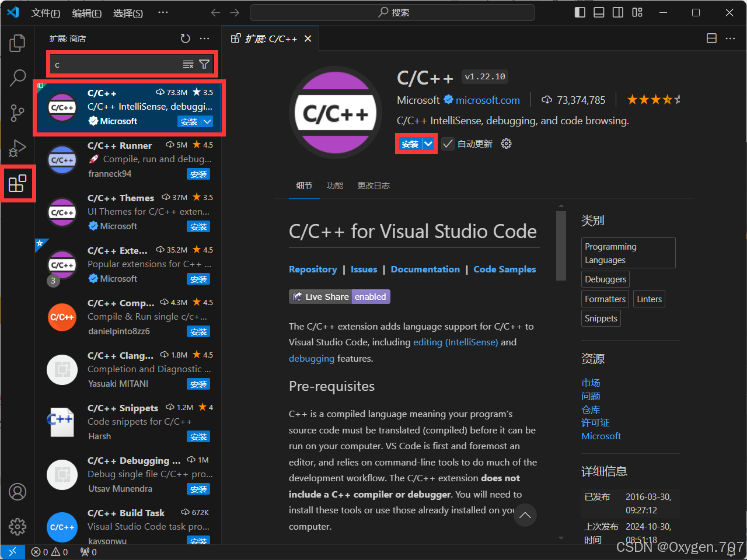This screenshot has height=560, width=747.
Task: Open the Repository link
Action: (313, 269)
